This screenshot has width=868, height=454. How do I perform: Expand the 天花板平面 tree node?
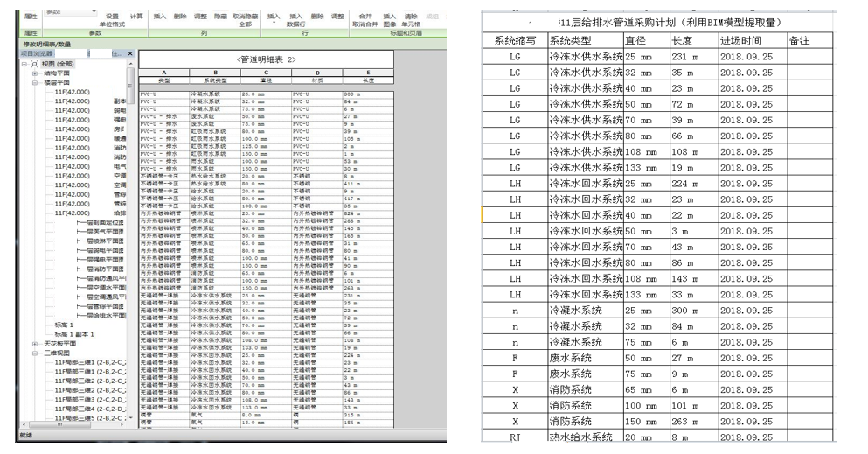tap(34, 344)
